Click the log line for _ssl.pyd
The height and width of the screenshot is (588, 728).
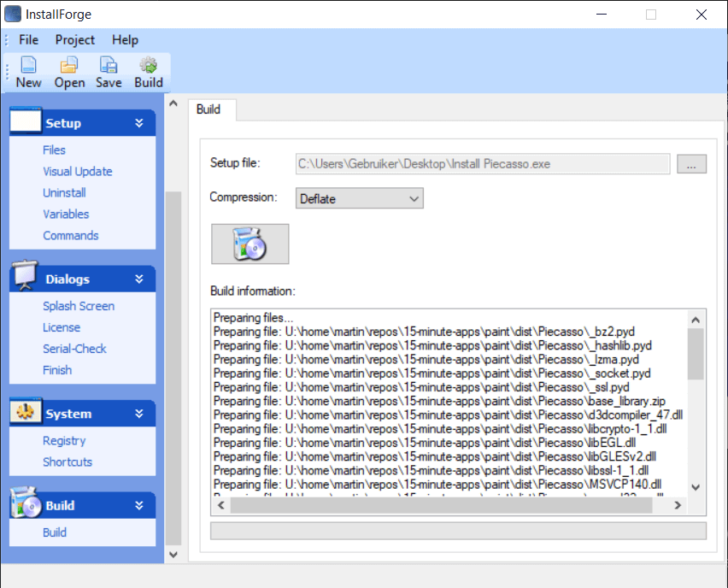click(x=421, y=387)
